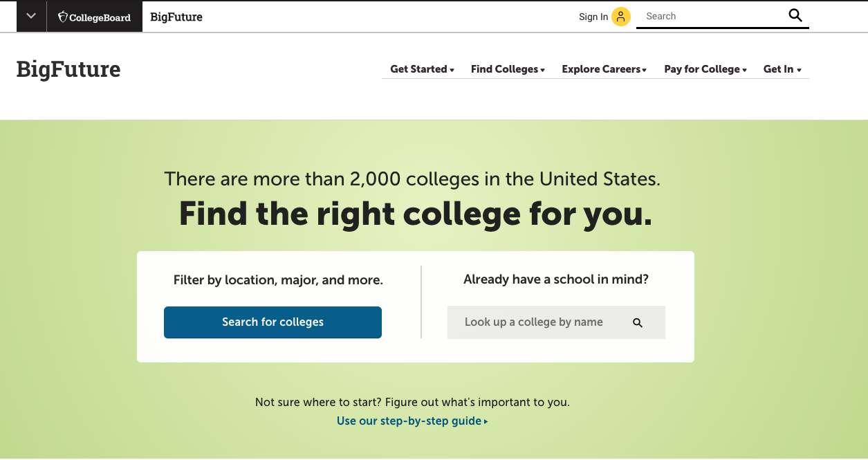The image size is (868, 460).
Task: Click magnifier icon in college name lookup
Action: point(638,322)
